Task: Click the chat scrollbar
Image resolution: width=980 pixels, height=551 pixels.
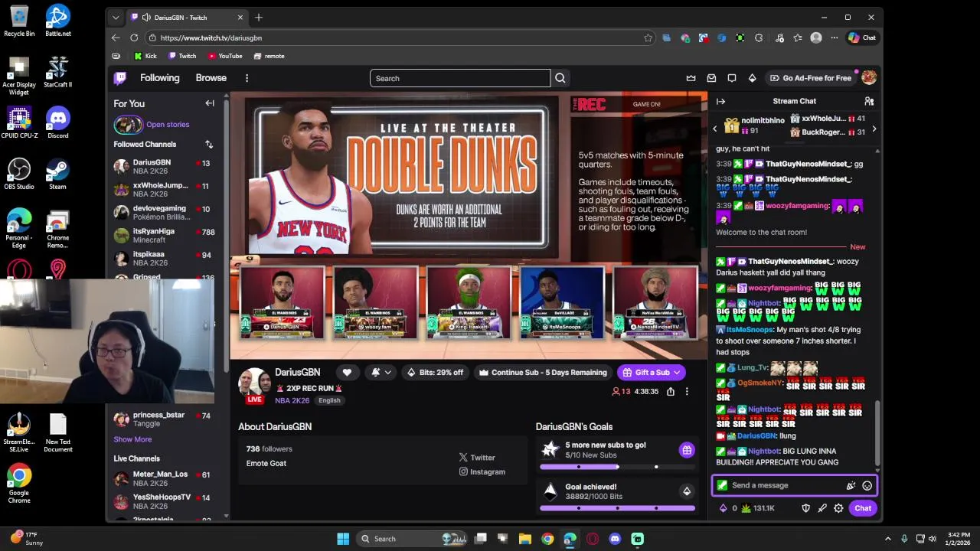Action: coord(878,433)
